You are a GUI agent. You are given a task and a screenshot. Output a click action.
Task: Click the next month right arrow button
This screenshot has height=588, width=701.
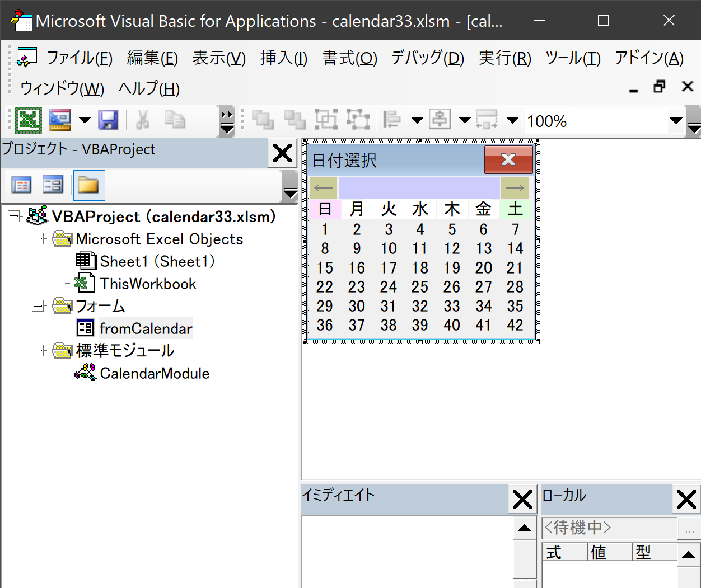(x=515, y=187)
